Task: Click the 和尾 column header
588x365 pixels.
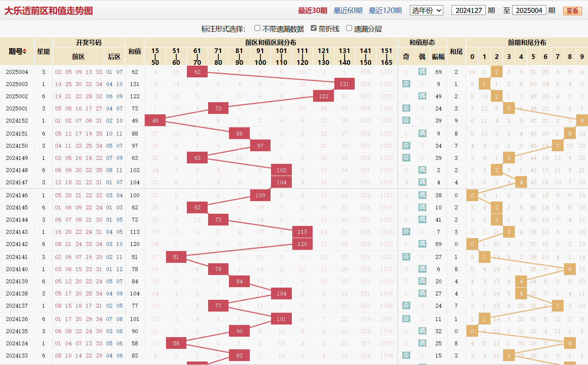Action: click(x=456, y=51)
